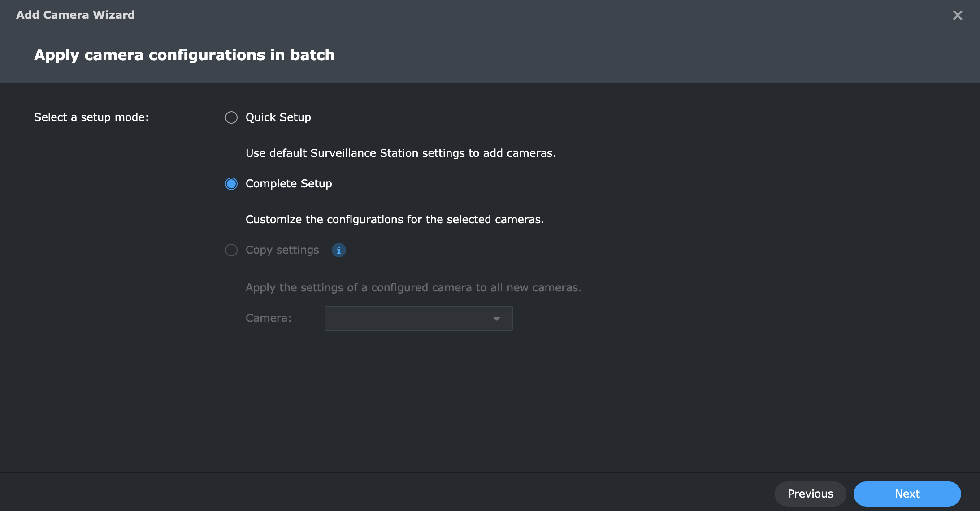Click the Add Camera Wizard title text
The width and height of the screenshot is (980, 511).
point(75,15)
